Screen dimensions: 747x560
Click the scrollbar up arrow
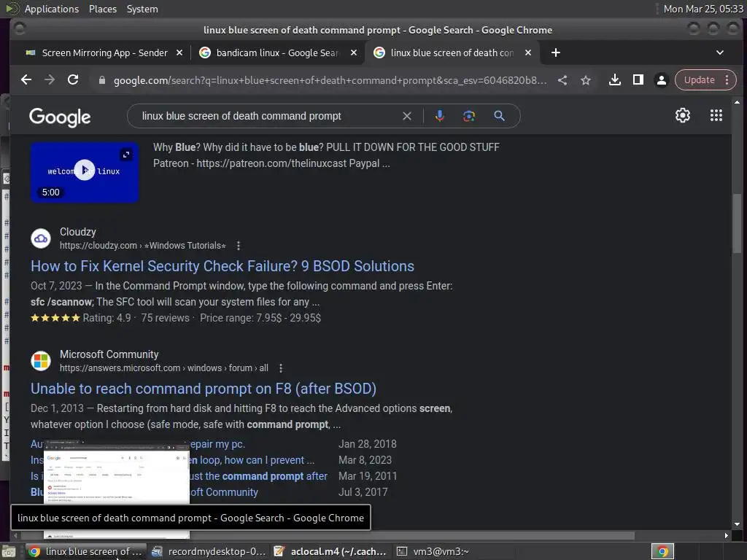737,102
